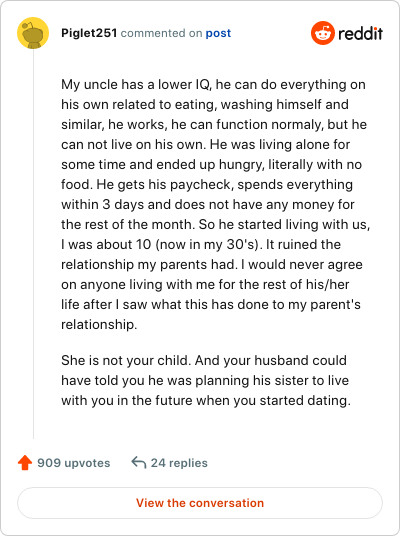The width and height of the screenshot is (400, 536).
Task: Follow the blue "post" link
Action: click(x=218, y=33)
